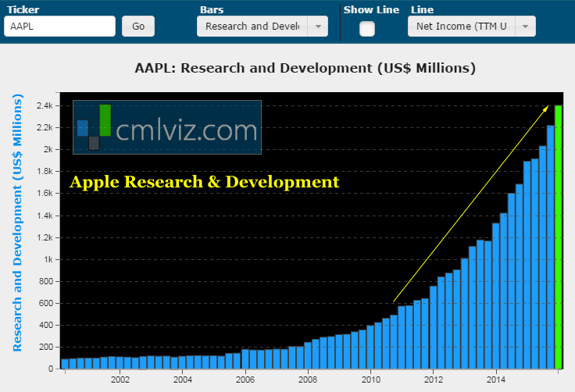Click the Ticker label
Viewport: 575px width, 392px height.
(x=23, y=9)
